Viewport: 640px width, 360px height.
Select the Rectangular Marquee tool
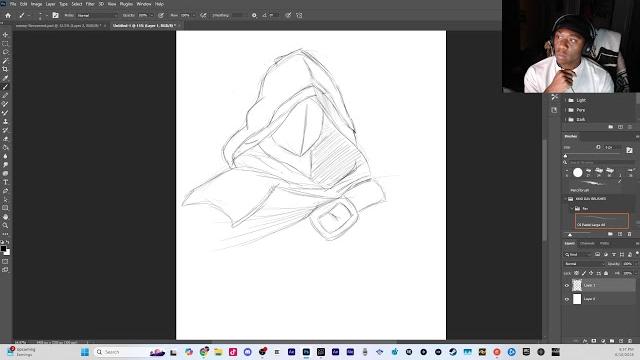tap(5, 44)
